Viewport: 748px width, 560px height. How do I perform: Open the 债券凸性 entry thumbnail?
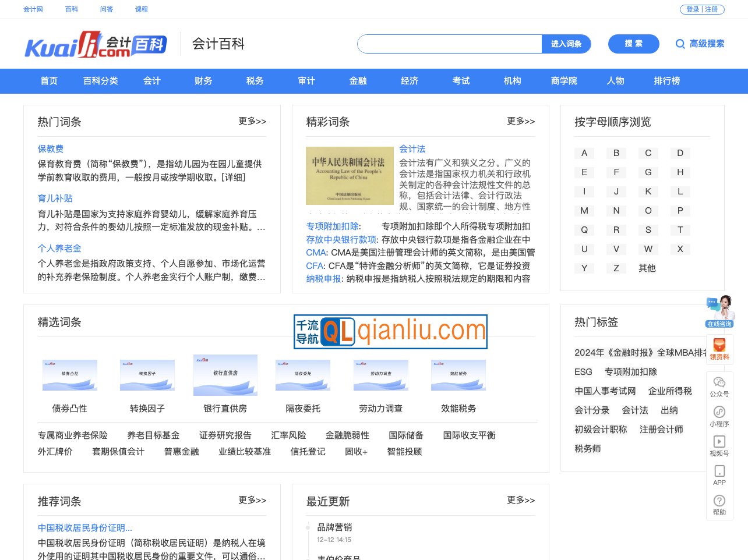click(x=69, y=375)
